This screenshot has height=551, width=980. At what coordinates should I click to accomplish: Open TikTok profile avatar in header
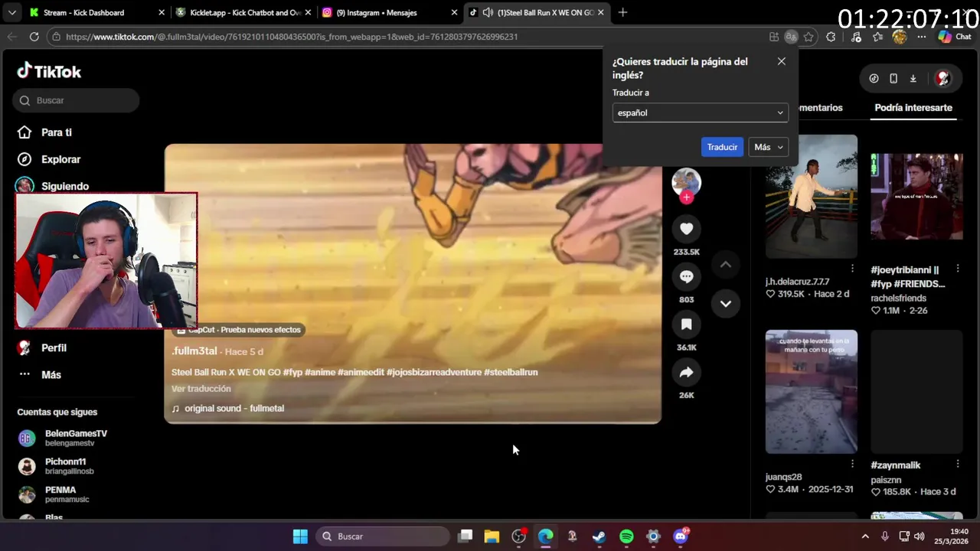[x=943, y=78]
